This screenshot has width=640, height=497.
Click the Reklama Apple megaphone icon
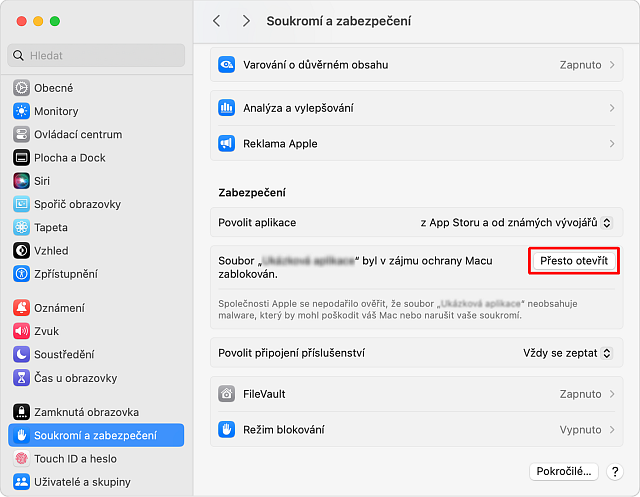pyautogui.click(x=227, y=144)
